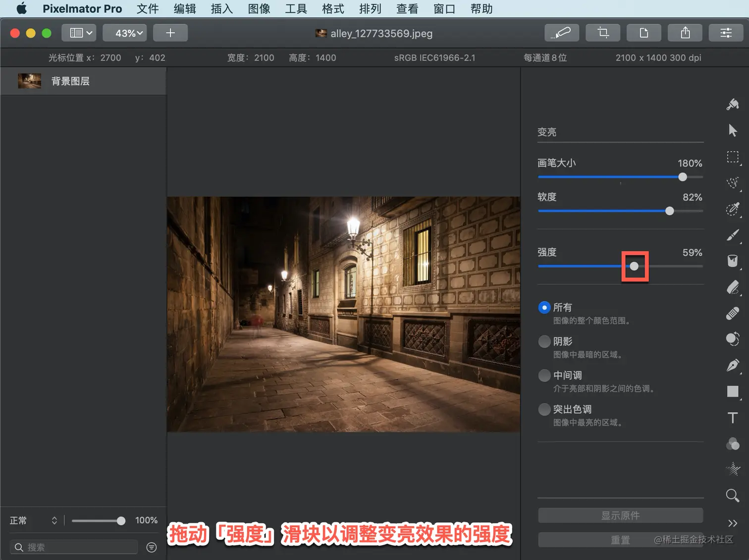Open the 图像 menu

click(259, 9)
